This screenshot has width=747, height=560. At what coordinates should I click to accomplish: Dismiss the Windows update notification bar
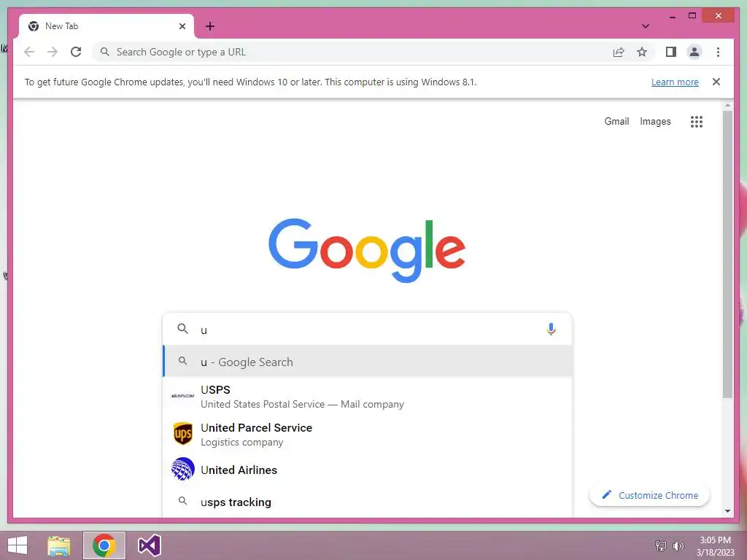716,82
